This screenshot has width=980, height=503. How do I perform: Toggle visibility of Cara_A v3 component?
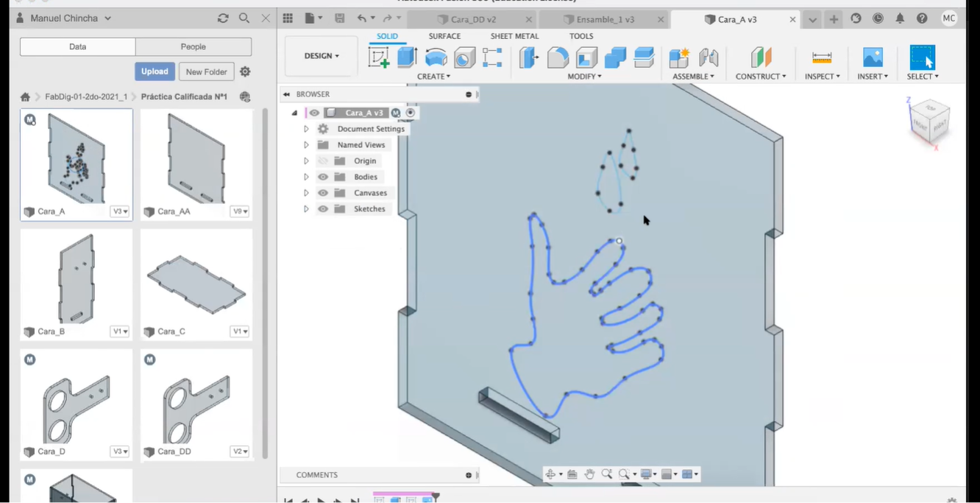click(314, 113)
